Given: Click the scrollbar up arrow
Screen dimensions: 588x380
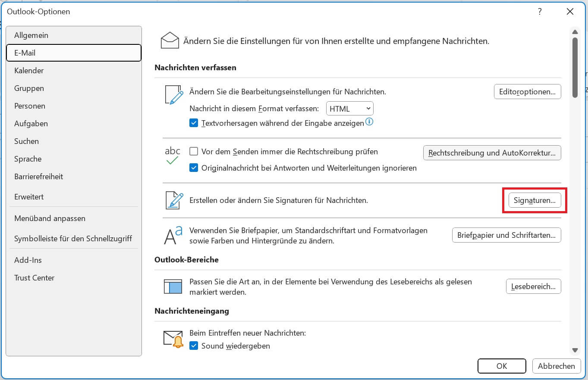Looking at the screenshot, I should coord(575,31).
